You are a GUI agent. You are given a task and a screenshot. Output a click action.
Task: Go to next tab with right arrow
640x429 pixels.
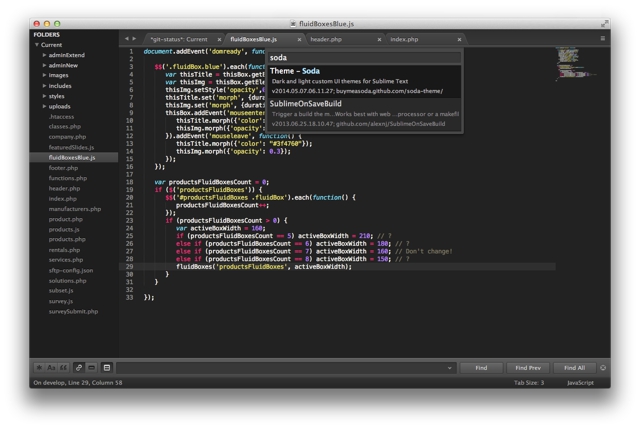134,38
